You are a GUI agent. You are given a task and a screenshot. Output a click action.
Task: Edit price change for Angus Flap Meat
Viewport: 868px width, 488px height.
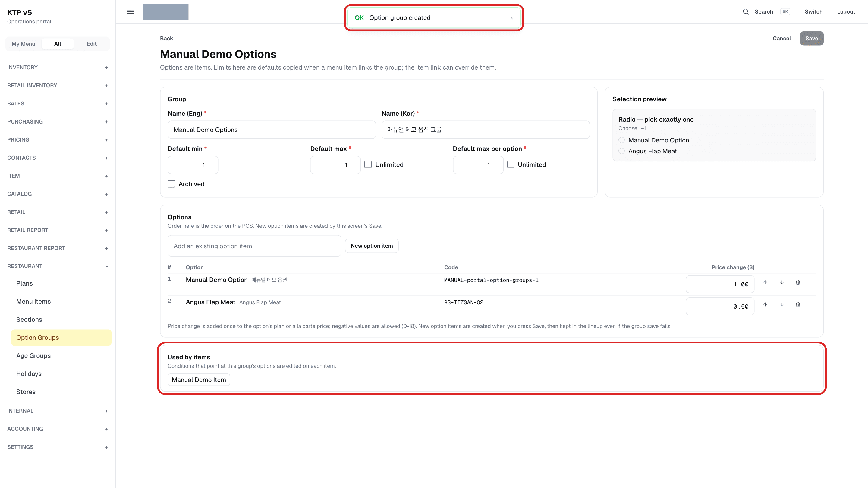[x=720, y=306]
